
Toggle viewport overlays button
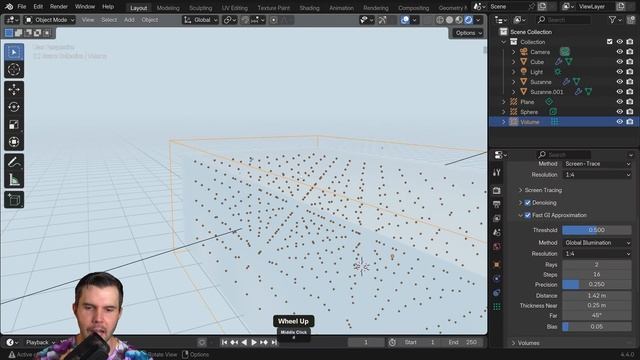[405, 20]
